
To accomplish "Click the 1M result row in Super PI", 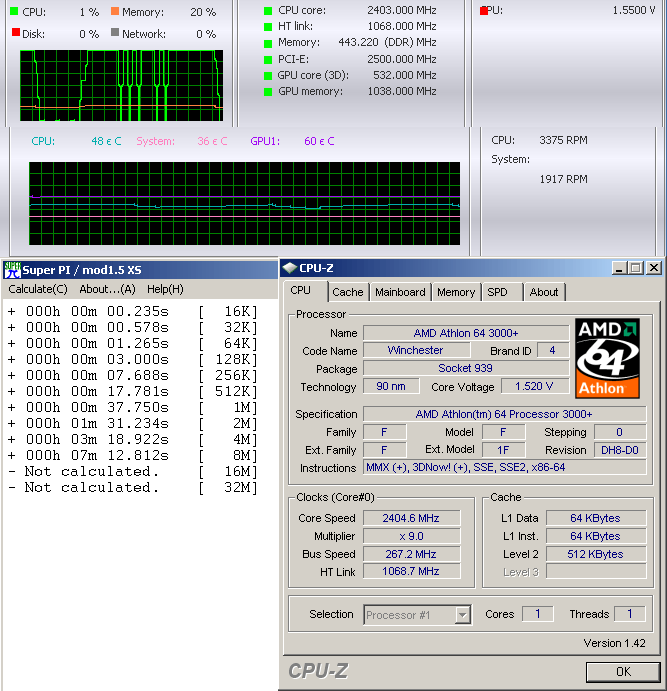I will pyautogui.click(x=133, y=407).
